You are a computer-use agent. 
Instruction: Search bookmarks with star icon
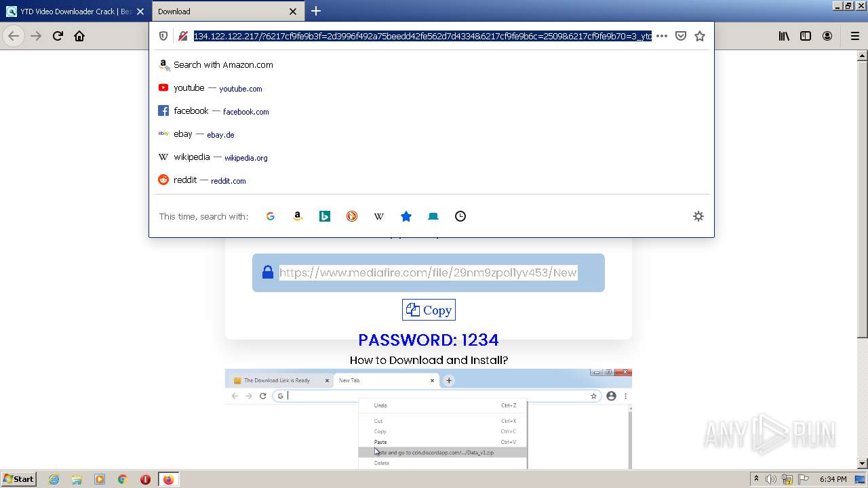click(406, 216)
